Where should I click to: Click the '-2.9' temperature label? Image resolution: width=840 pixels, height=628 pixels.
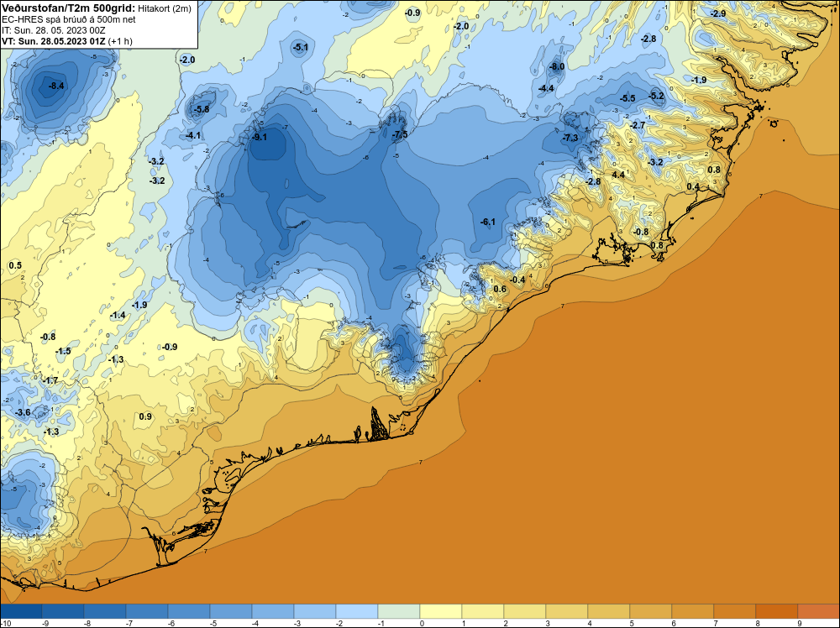click(x=718, y=13)
